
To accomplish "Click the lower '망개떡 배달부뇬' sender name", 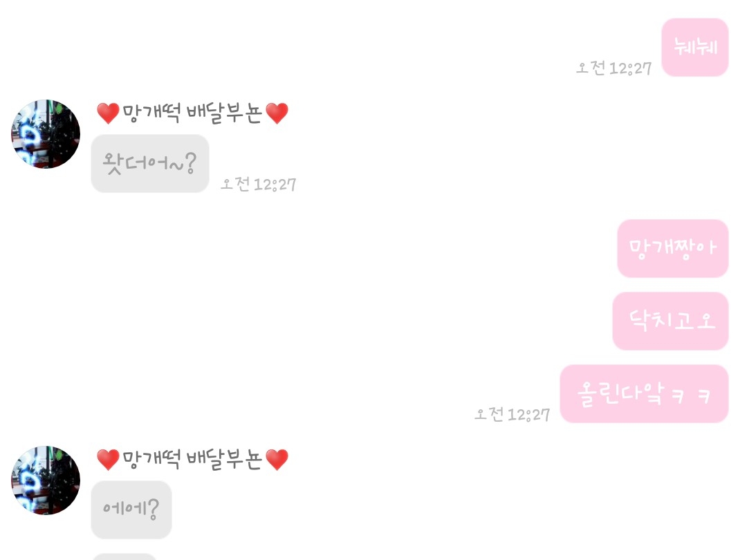I will 192,460.
